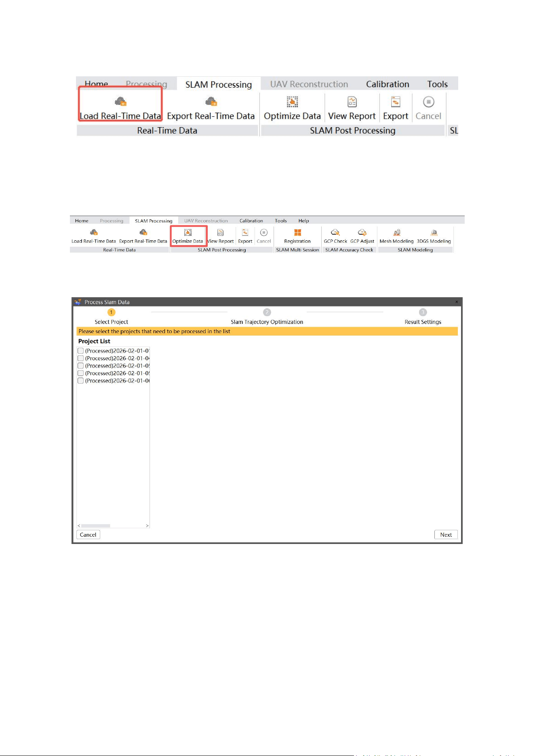Screen dimensions: 535x756
Task: Click Export Real-Time Data in the enlarged ribbon
Action: (211, 108)
